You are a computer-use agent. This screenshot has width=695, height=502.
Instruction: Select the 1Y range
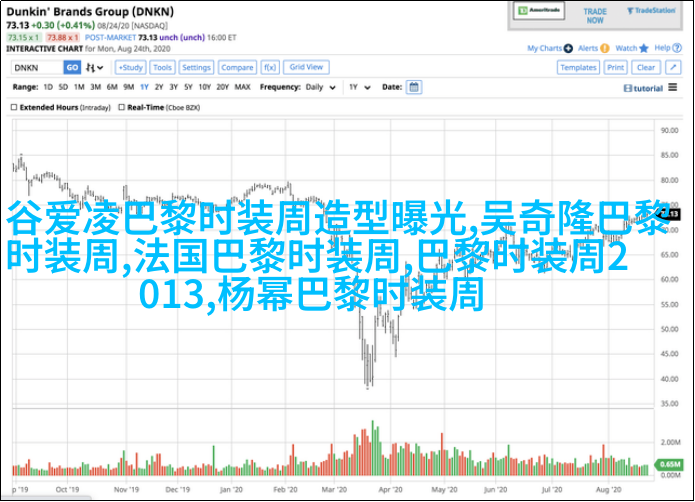144,87
